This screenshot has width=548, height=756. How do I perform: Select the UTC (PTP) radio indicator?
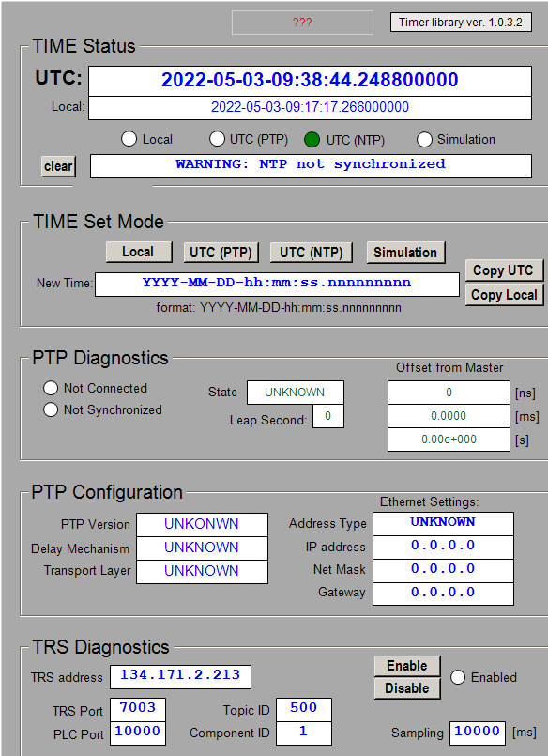tap(217, 139)
